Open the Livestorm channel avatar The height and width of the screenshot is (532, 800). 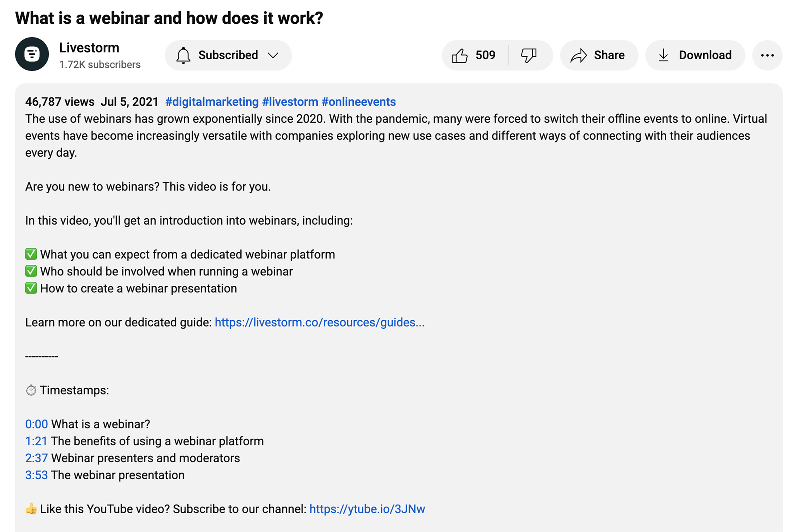click(x=32, y=54)
